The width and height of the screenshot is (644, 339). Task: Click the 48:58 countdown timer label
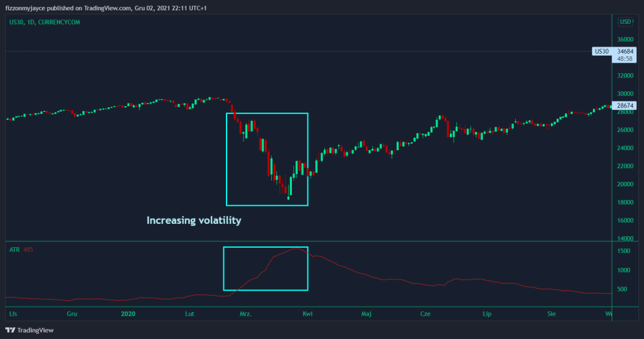point(625,59)
